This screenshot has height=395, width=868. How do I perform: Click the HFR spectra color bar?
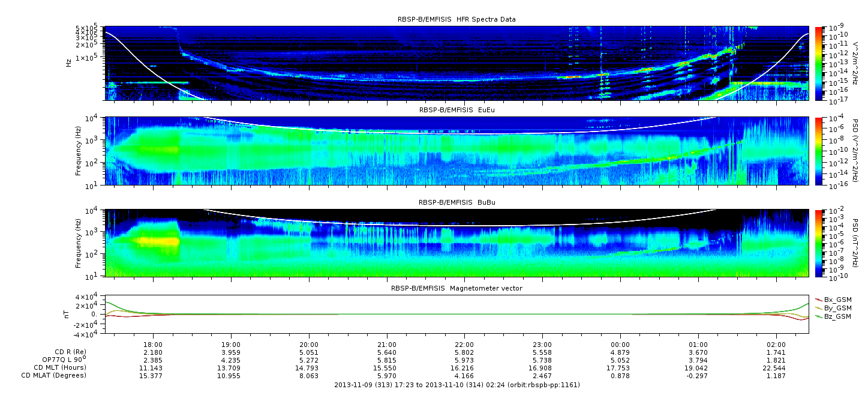pos(819,63)
